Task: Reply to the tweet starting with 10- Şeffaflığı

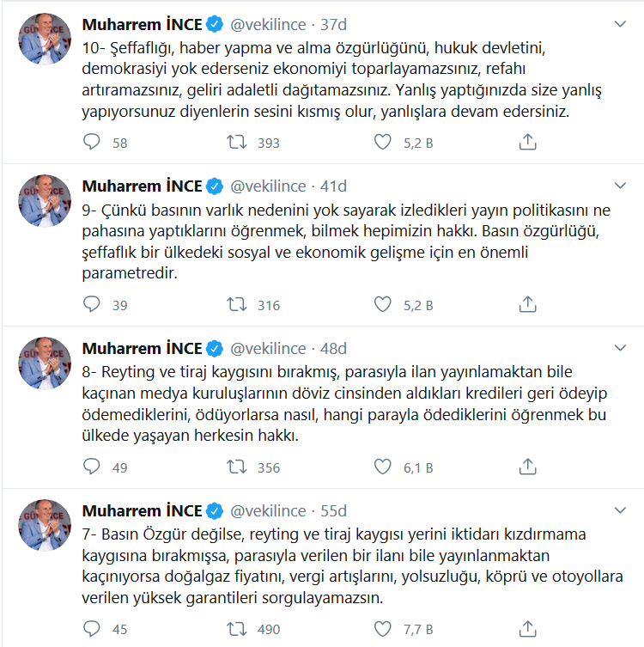Action: (92, 142)
